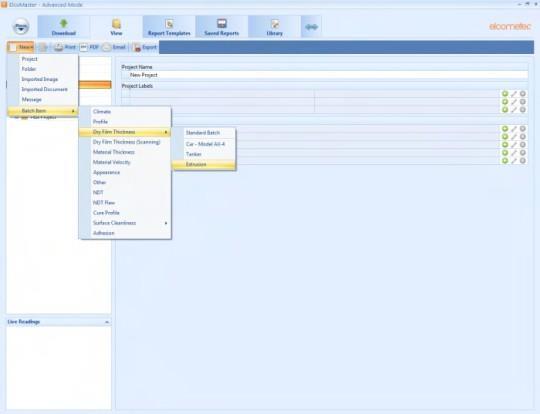
Task: Open the round application menu button
Action: (21, 27)
